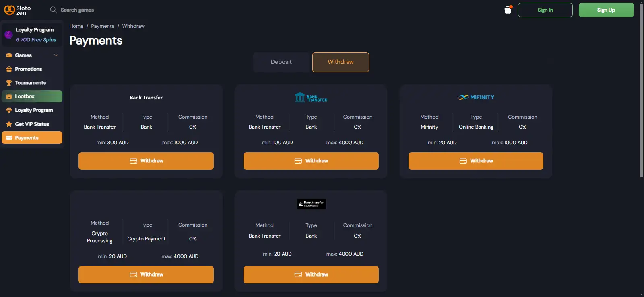Open Promotions in the sidebar
644x297 pixels.
(x=32, y=69)
